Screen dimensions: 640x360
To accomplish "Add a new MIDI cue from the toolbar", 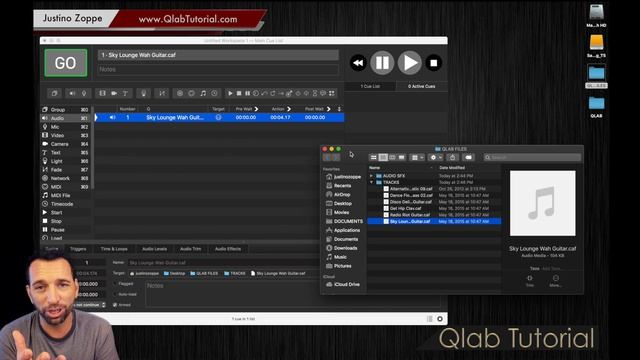I will (191, 93).
